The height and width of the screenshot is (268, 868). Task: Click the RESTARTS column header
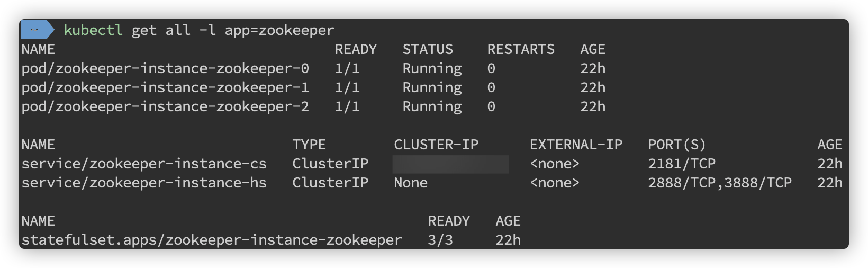[x=521, y=49]
